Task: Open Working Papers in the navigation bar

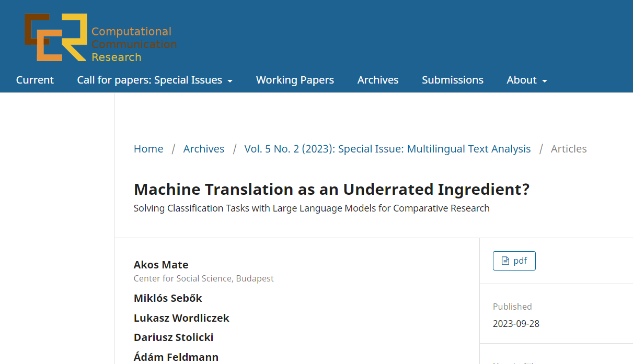Action: [295, 80]
